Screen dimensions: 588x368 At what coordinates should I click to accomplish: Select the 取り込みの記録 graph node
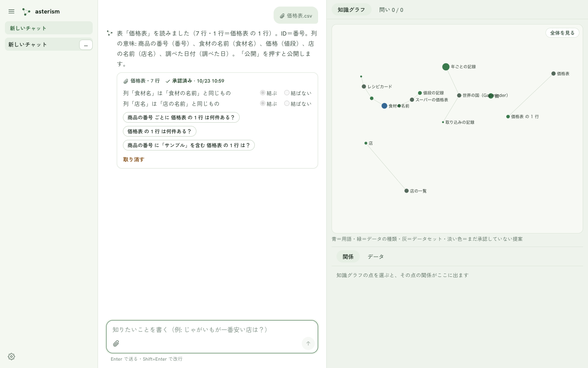point(443,122)
